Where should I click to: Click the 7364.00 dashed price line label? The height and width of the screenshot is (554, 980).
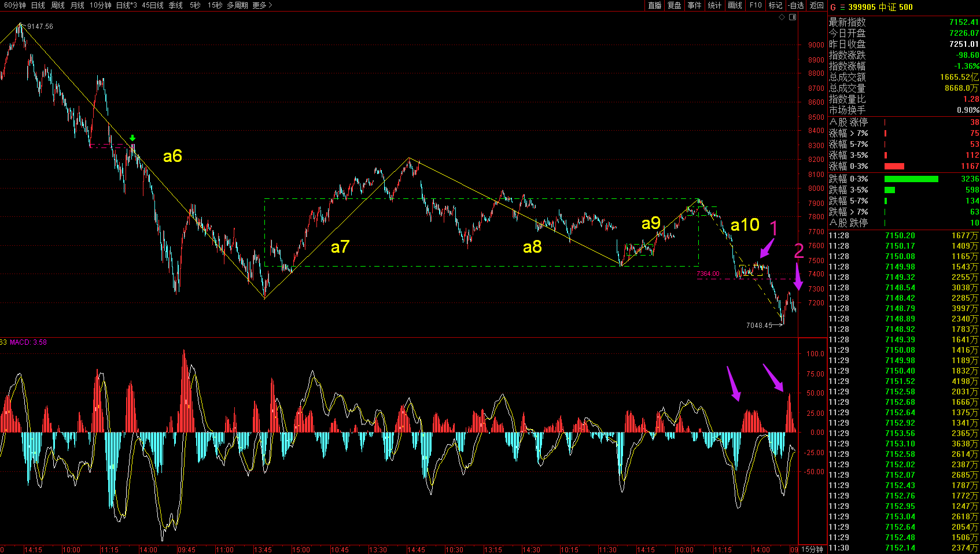click(708, 274)
